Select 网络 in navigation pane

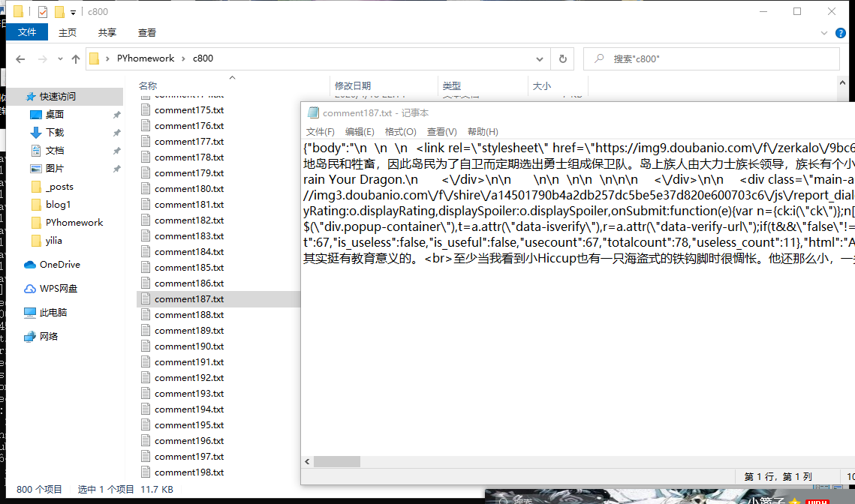(x=49, y=336)
